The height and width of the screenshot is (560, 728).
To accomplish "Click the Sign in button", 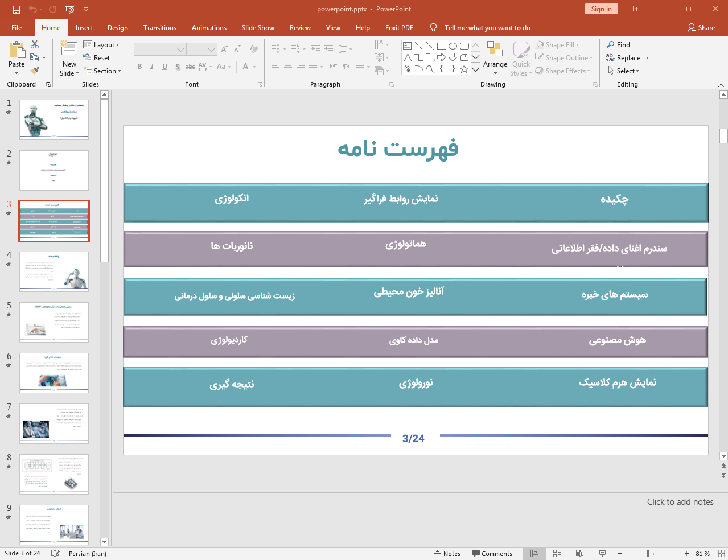I will (601, 9).
